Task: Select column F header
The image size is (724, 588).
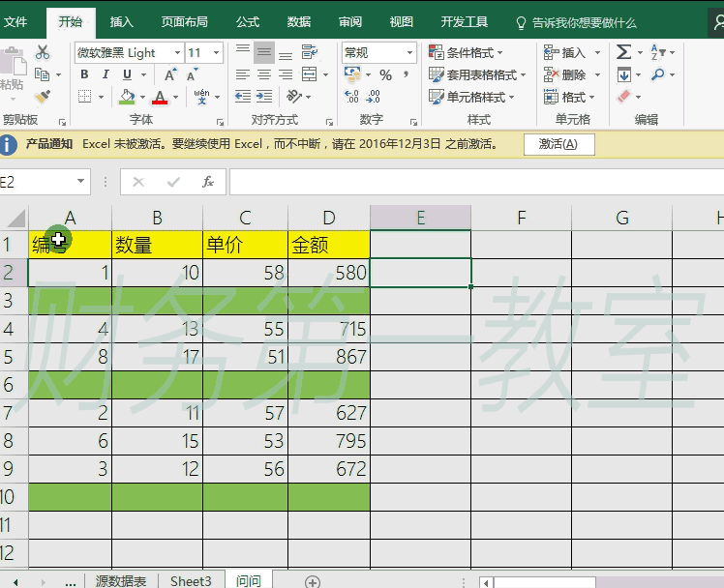Action: tap(522, 218)
